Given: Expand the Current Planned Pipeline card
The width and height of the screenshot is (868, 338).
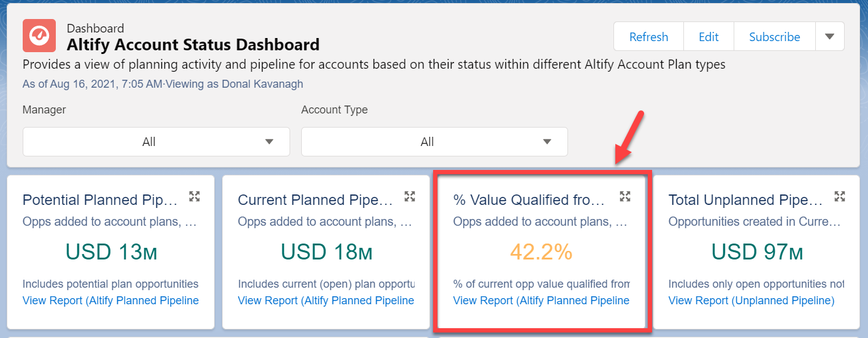Looking at the screenshot, I should click(410, 196).
